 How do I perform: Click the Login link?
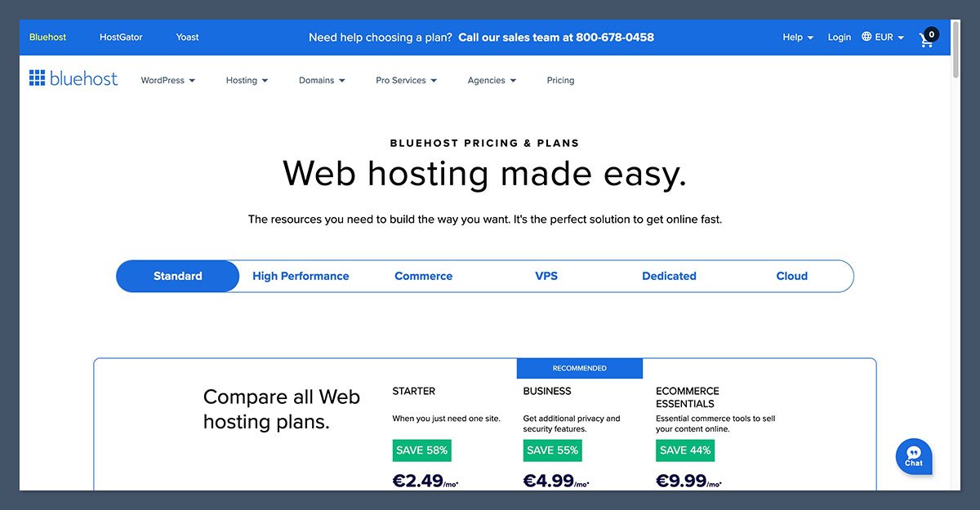click(x=839, y=38)
